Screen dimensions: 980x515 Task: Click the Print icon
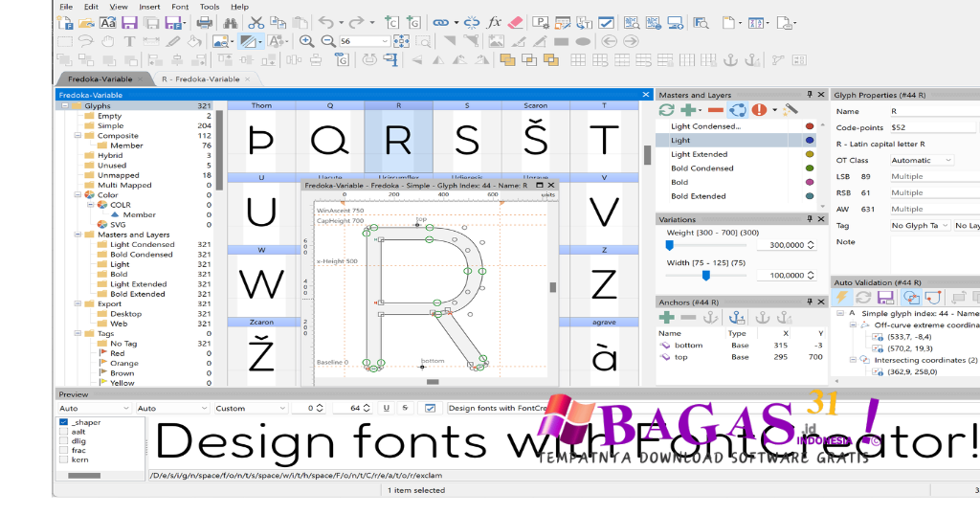point(205,23)
